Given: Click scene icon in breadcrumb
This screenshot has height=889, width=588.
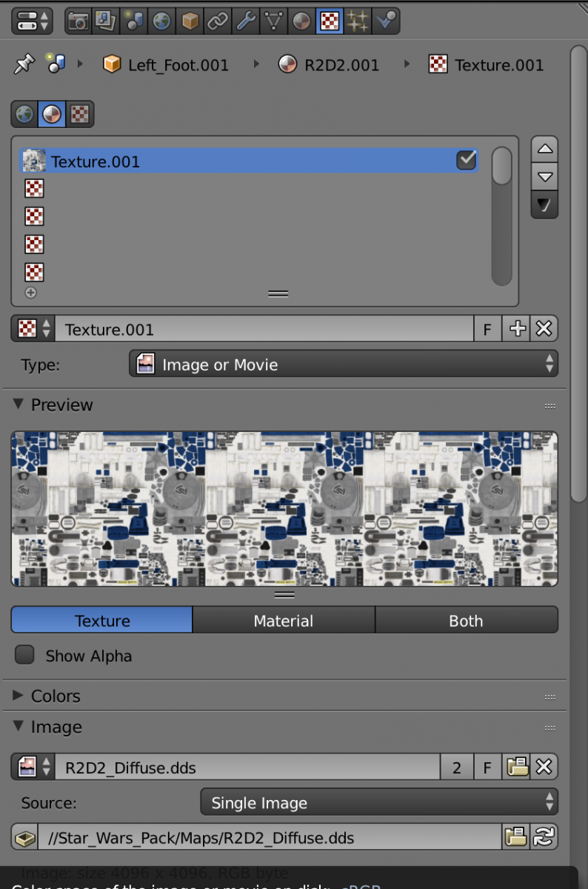Looking at the screenshot, I should (x=56, y=64).
